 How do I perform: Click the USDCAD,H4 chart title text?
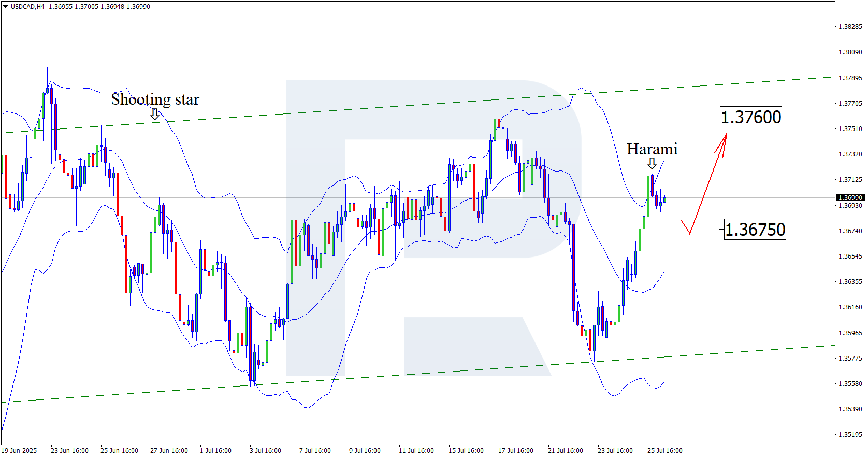[27, 7]
